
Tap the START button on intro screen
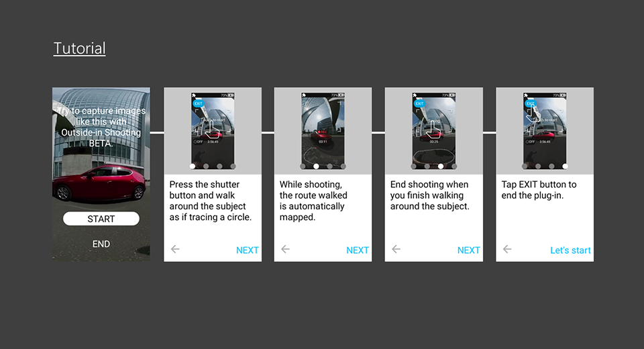(101, 219)
